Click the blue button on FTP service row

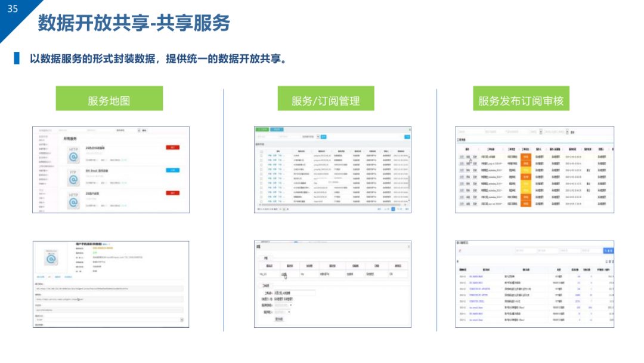tap(172, 170)
